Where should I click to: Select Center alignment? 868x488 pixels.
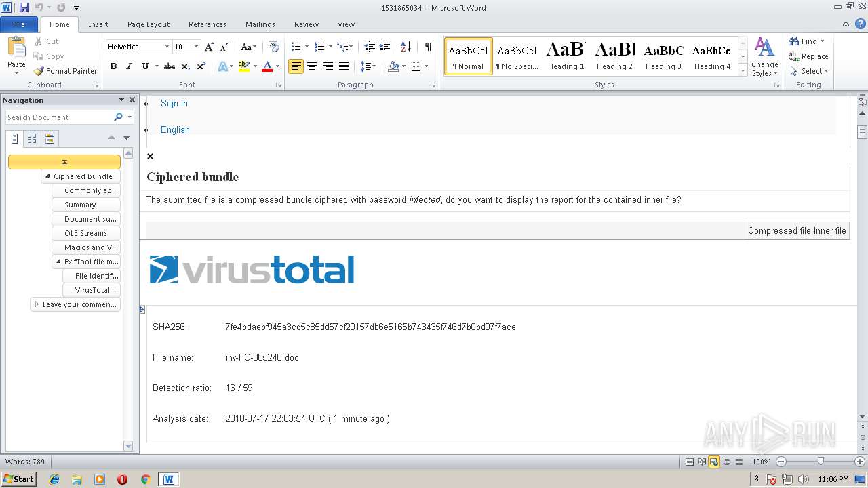click(x=312, y=66)
